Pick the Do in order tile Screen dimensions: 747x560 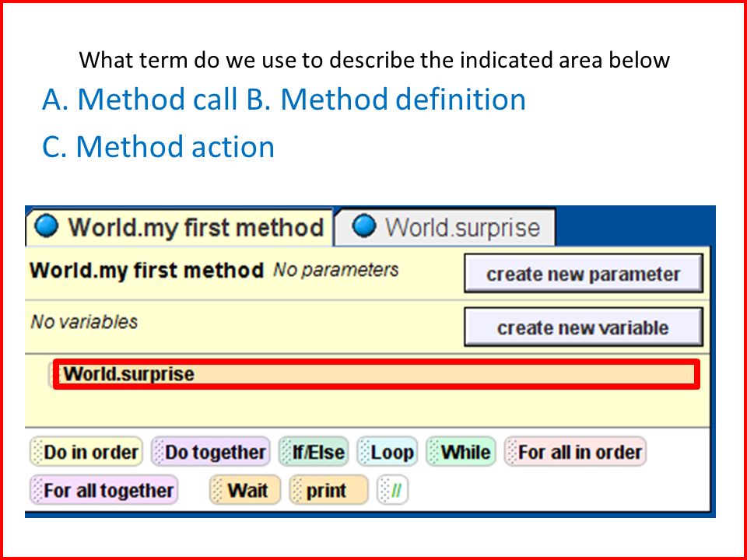click(86, 451)
